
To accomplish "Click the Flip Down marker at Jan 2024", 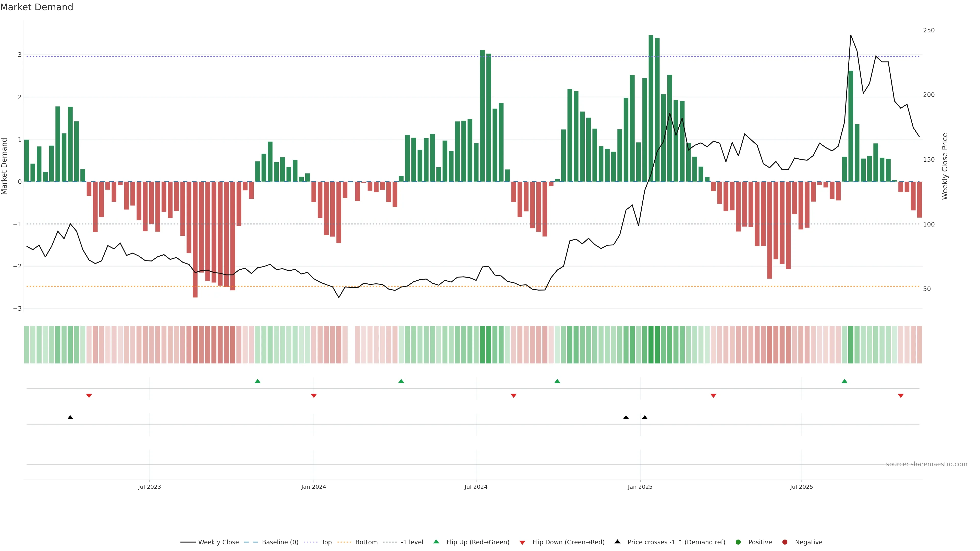I will 314,396.
